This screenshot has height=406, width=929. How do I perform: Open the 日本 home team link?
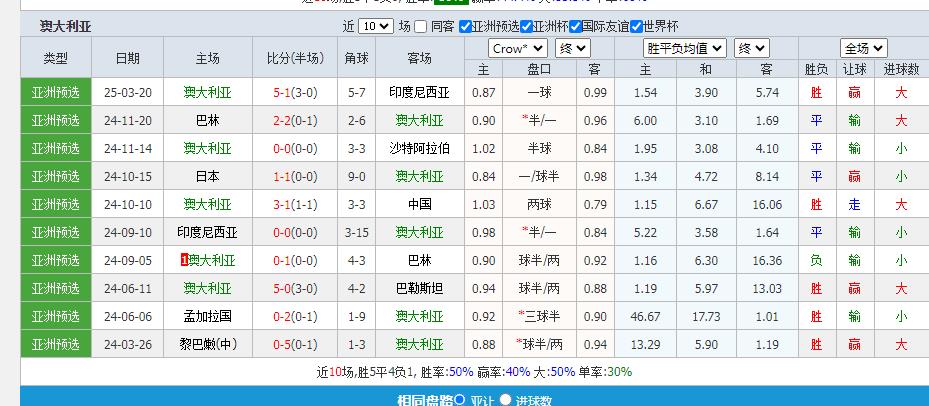[208, 176]
